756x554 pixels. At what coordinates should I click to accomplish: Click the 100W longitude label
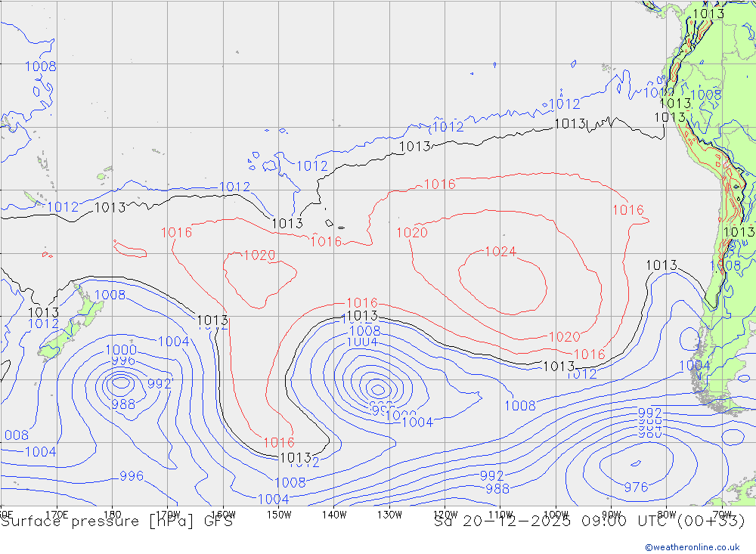[556, 515]
